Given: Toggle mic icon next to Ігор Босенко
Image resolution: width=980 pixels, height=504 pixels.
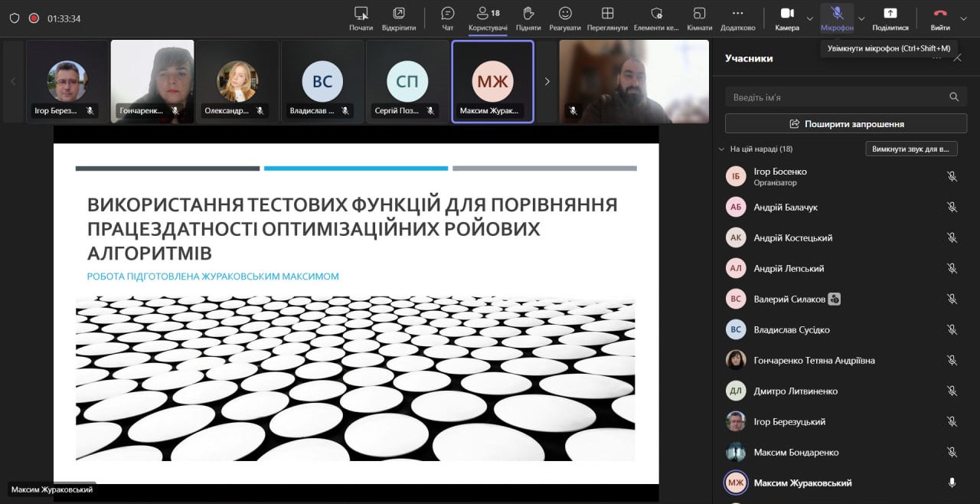Looking at the screenshot, I should (x=952, y=176).
